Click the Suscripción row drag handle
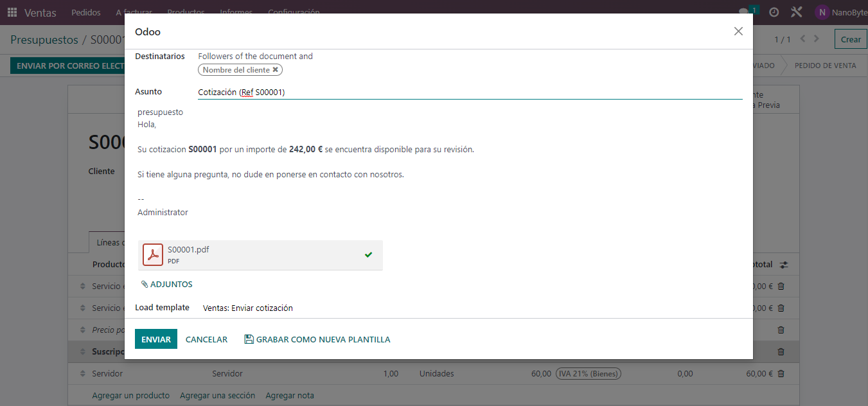The height and width of the screenshot is (406, 868). [82, 352]
